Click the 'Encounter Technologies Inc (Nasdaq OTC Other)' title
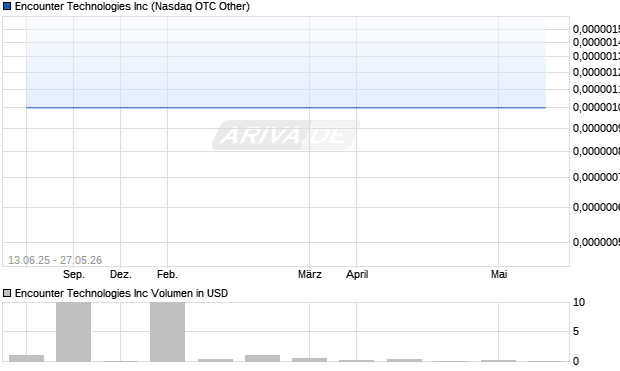 (x=132, y=6)
